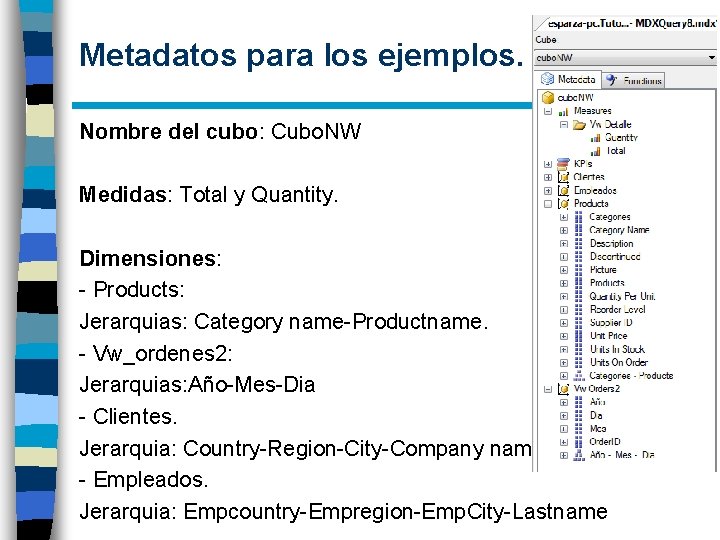Collapse the Vw Orders2 dimension

point(548,389)
